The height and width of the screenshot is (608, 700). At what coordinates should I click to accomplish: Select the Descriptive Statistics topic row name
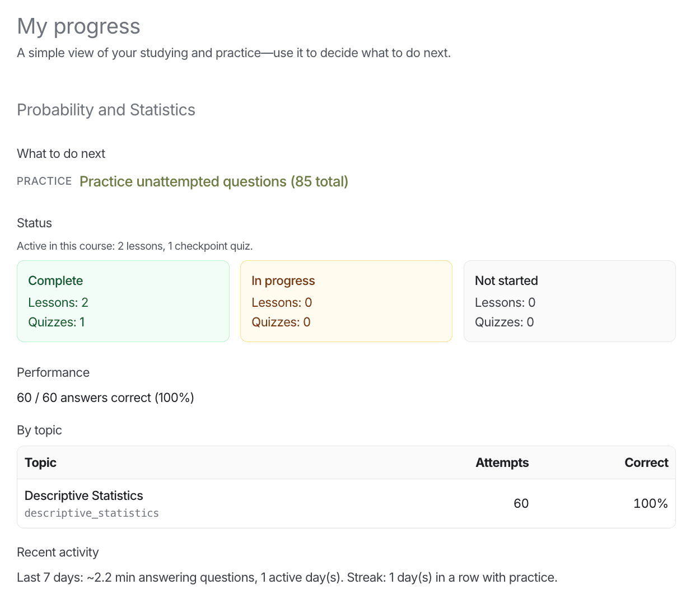coord(84,495)
